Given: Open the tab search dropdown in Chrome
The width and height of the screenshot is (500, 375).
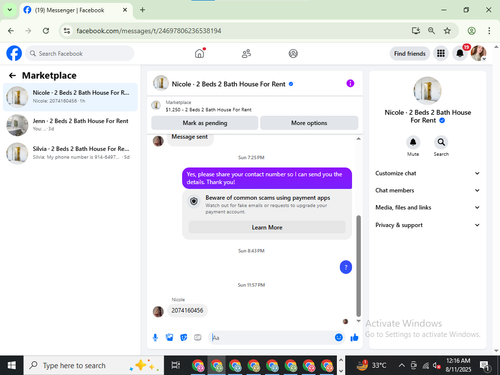Looking at the screenshot, I should point(10,10).
